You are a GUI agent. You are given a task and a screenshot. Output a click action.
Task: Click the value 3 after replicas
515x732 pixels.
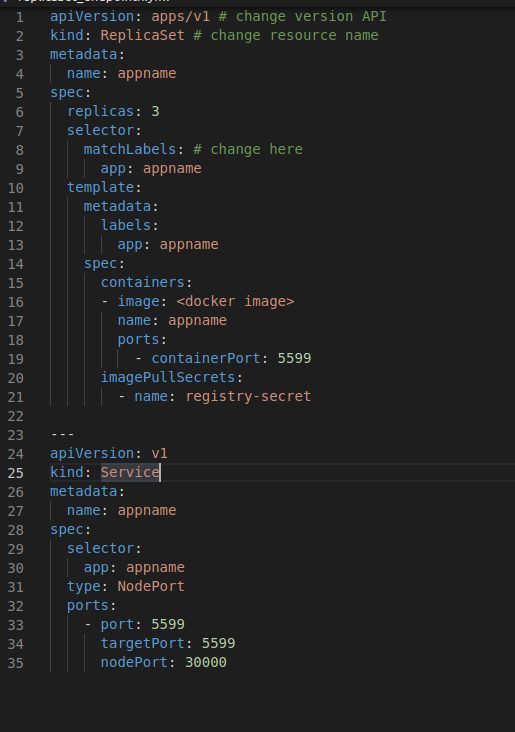click(155, 112)
